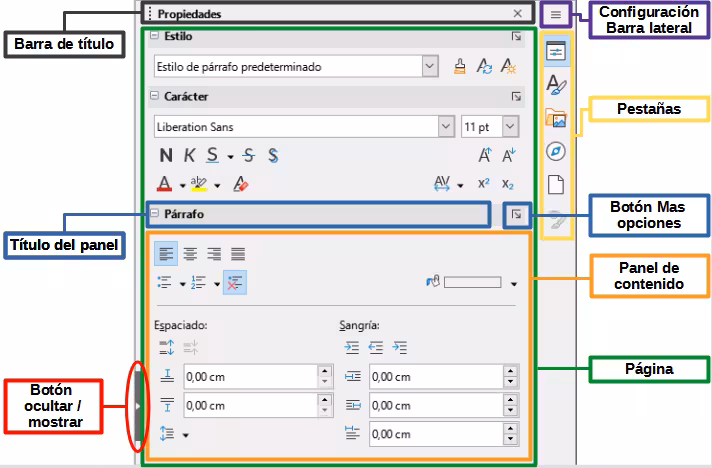
Task: Increment before text indent value
Action: (510, 371)
